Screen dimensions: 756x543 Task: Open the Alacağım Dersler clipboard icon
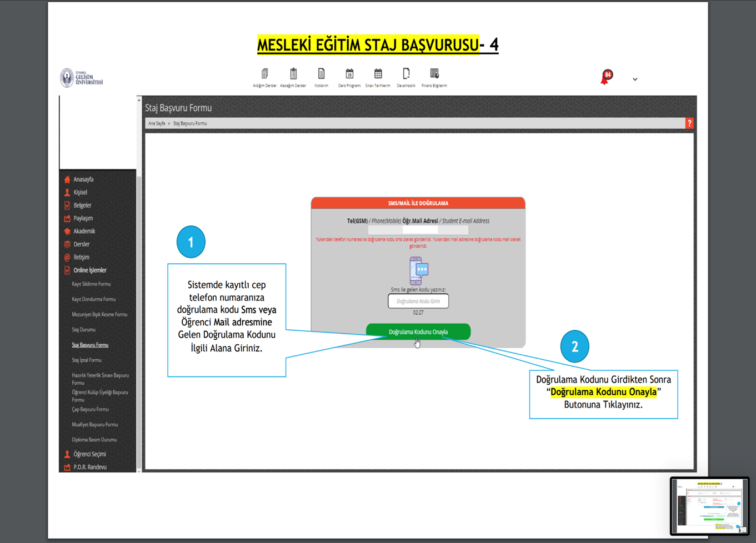click(293, 74)
